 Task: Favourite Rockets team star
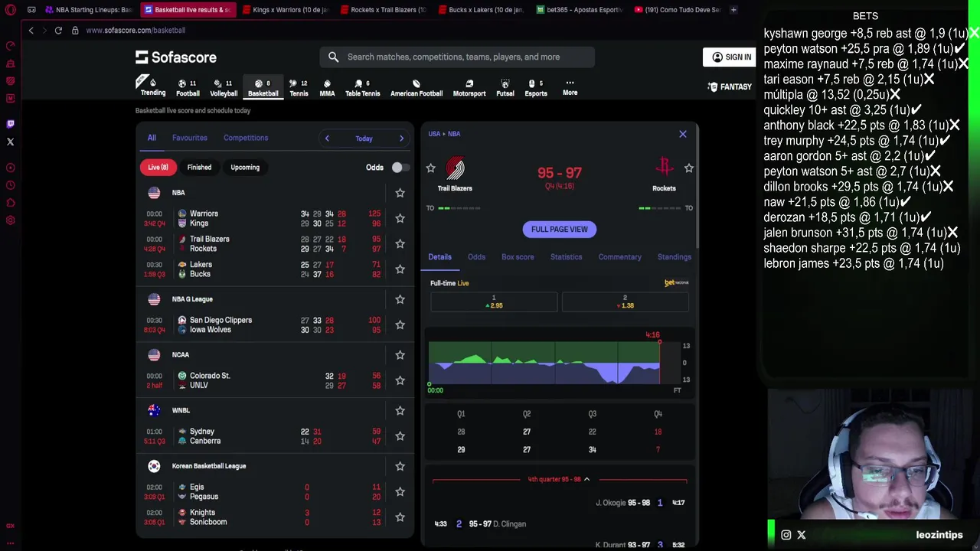coord(688,168)
